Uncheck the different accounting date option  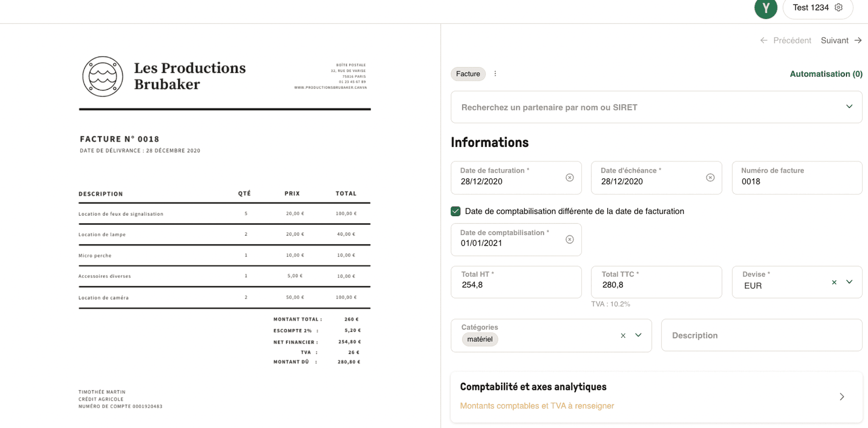455,211
